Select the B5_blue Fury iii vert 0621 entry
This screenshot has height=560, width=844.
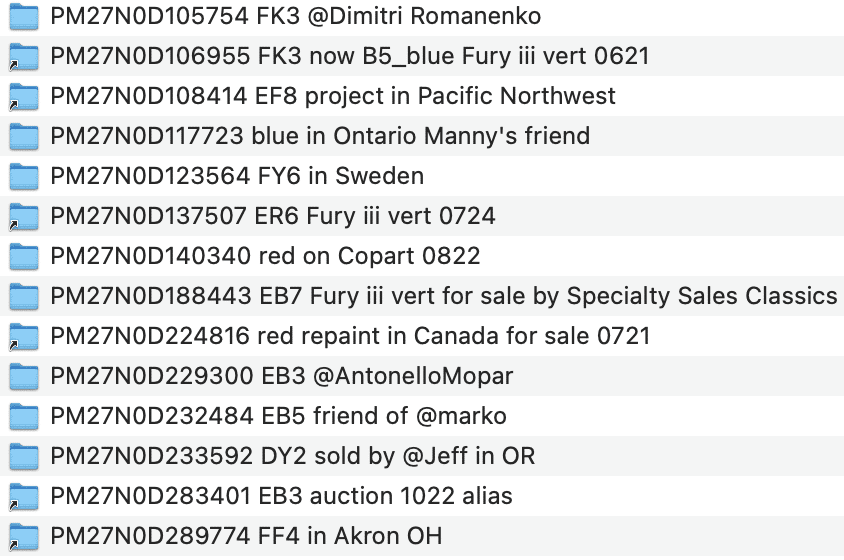[x=349, y=56]
